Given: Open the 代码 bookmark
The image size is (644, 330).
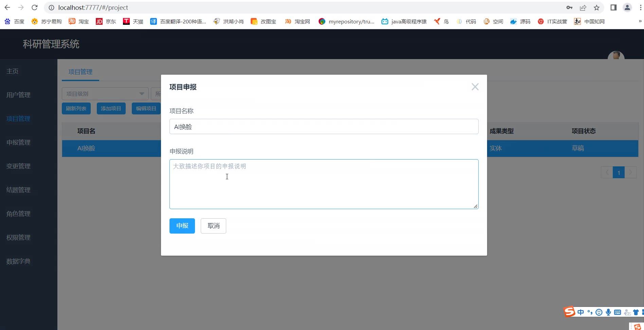Looking at the screenshot, I should coord(466,21).
